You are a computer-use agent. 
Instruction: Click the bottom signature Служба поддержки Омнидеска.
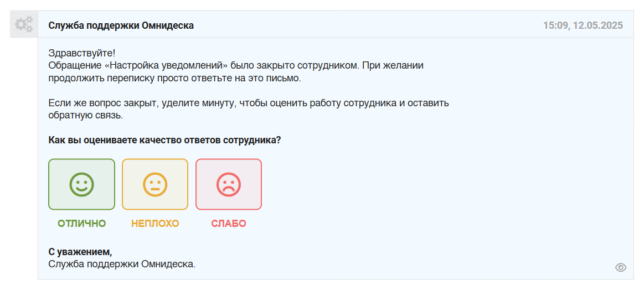coord(122,264)
